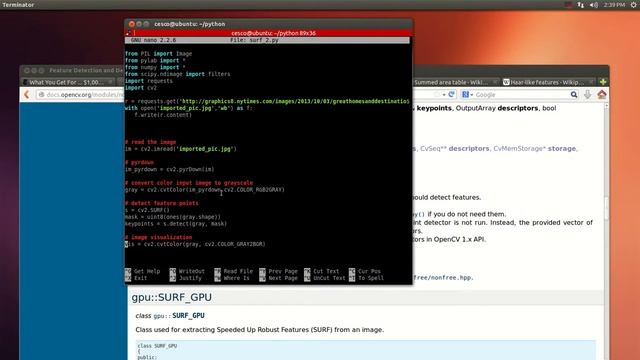Click 'free/nonfree.hpp.' text in docs
Image resolution: width=640 pixels, height=360 pixels.
click(443, 278)
